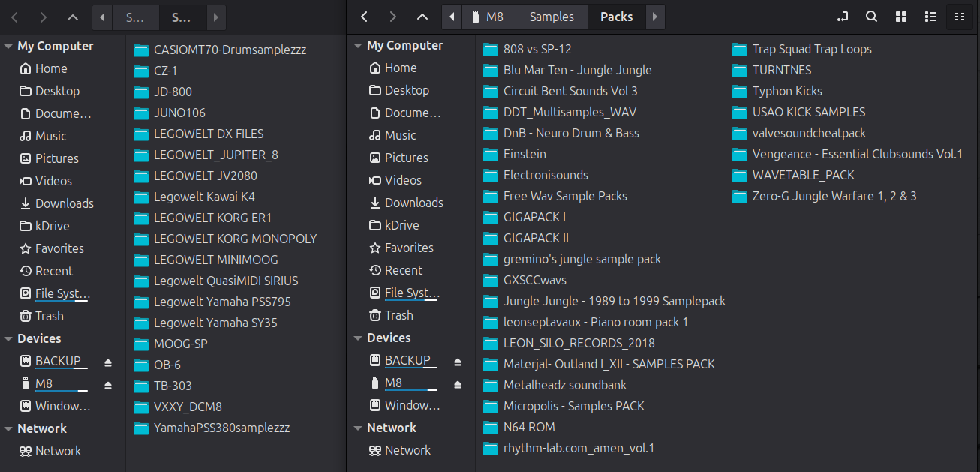Collapse Network section in left sidebar
The image size is (980, 472).
tap(8, 429)
